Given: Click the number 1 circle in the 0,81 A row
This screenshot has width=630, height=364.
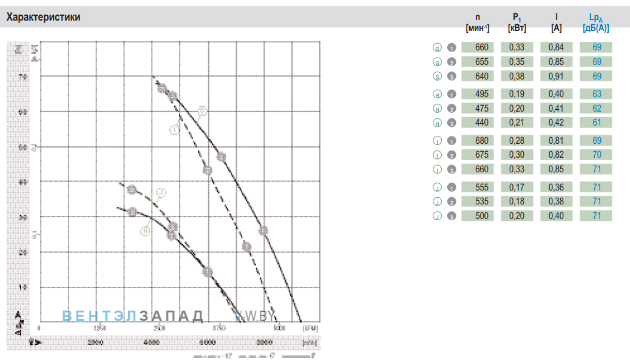Looking at the screenshot, I should [x=452, y=141].
